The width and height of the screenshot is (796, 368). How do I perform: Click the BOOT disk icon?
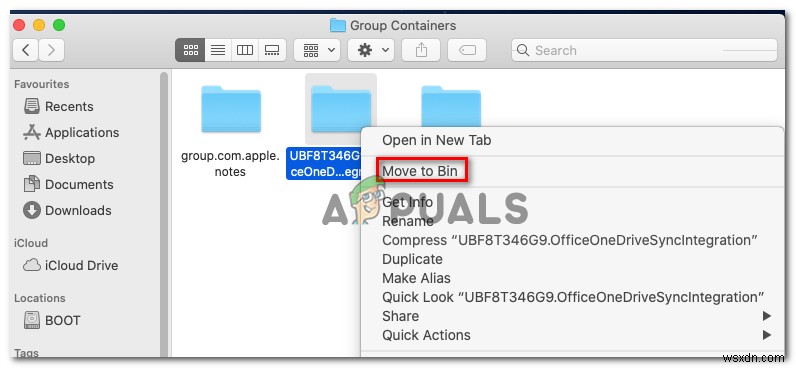(32, 320)
